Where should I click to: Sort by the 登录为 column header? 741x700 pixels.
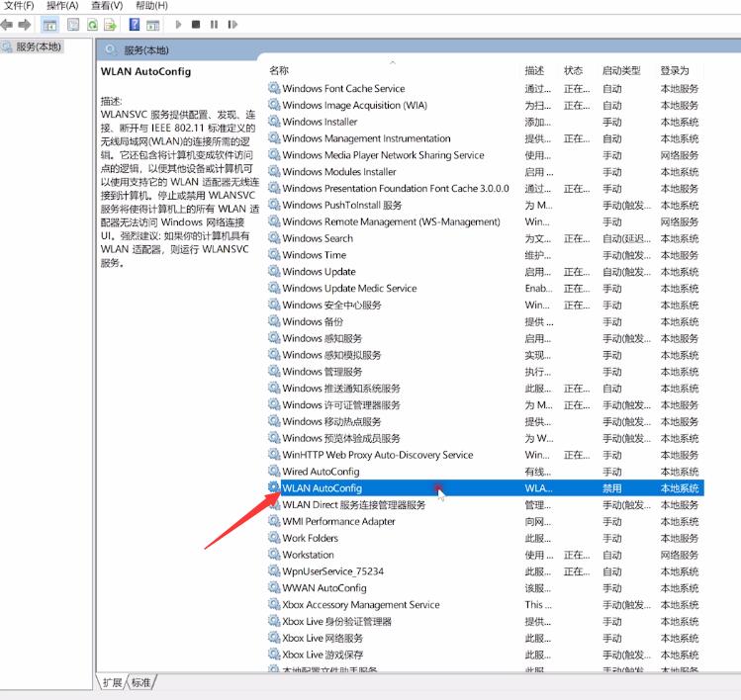coord(675,70)
